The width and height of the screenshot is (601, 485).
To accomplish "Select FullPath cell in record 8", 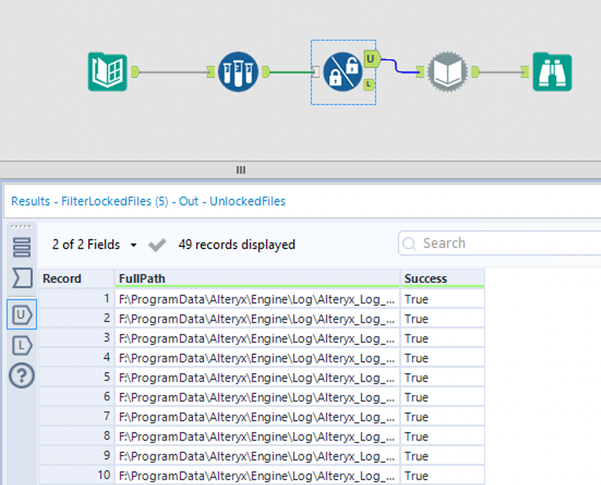I will tap(257, 436).
